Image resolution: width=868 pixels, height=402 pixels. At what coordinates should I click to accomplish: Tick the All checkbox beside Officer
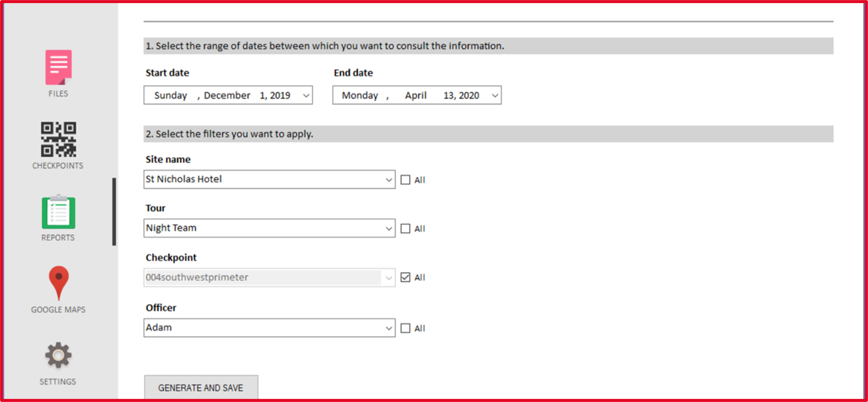[405, 328]
